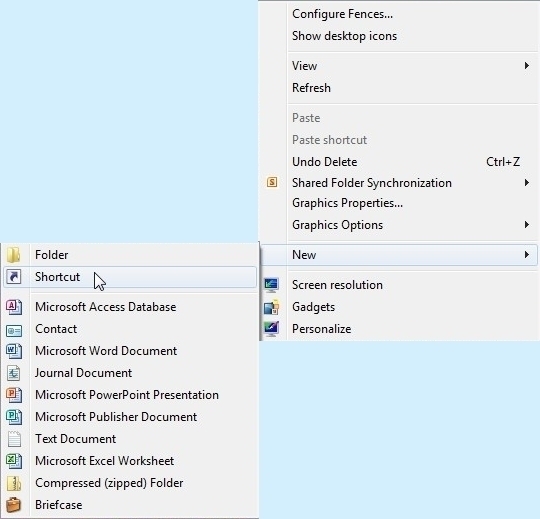Click the Folder icon in New submenu

click(13, 255)
